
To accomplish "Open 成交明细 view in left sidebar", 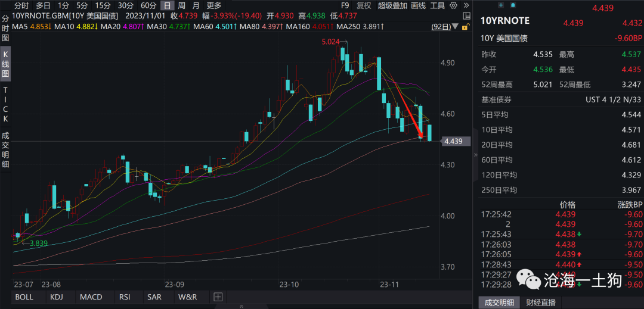I will (x=5, y=150).
